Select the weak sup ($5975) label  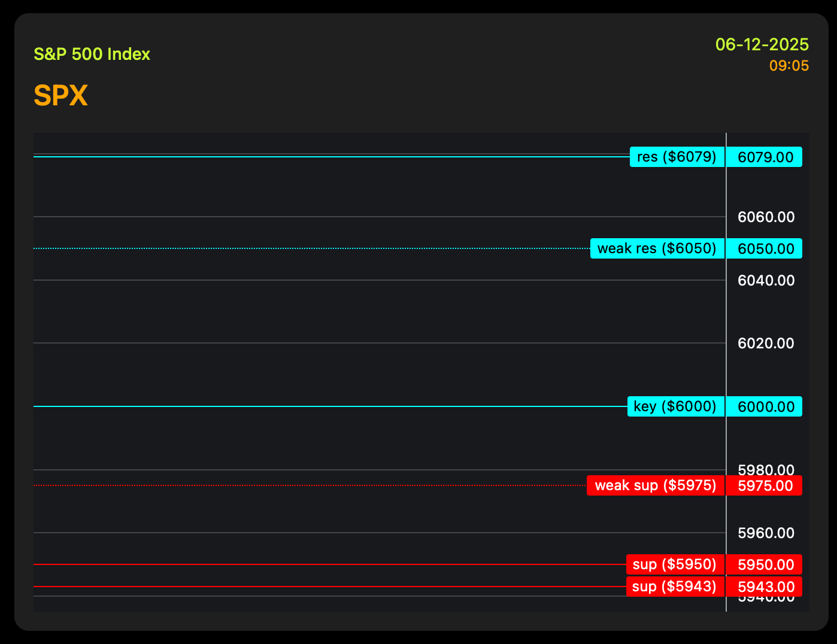(656, 485)
